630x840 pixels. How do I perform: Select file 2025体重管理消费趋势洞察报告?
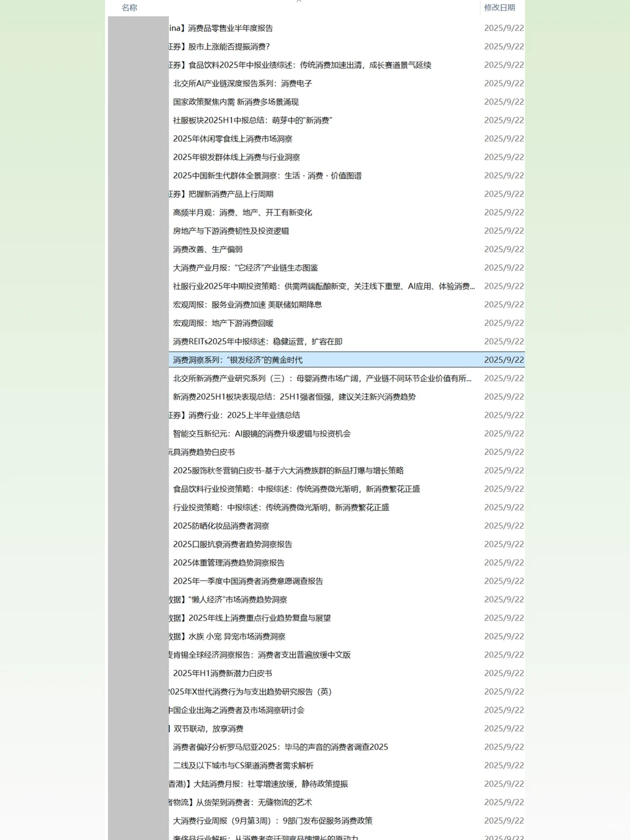pos(229,563)
